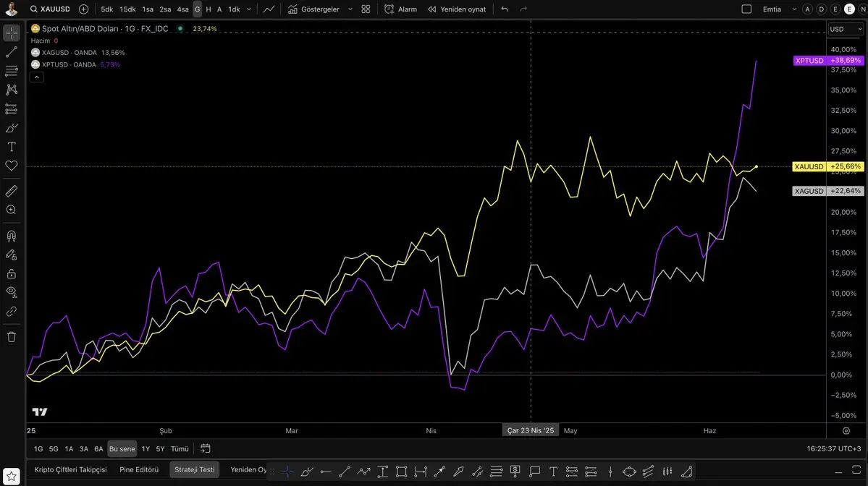The height and width of the screenshot is (486, 868).
Task: Select the ruler measure tool
Action: [12, 191]
